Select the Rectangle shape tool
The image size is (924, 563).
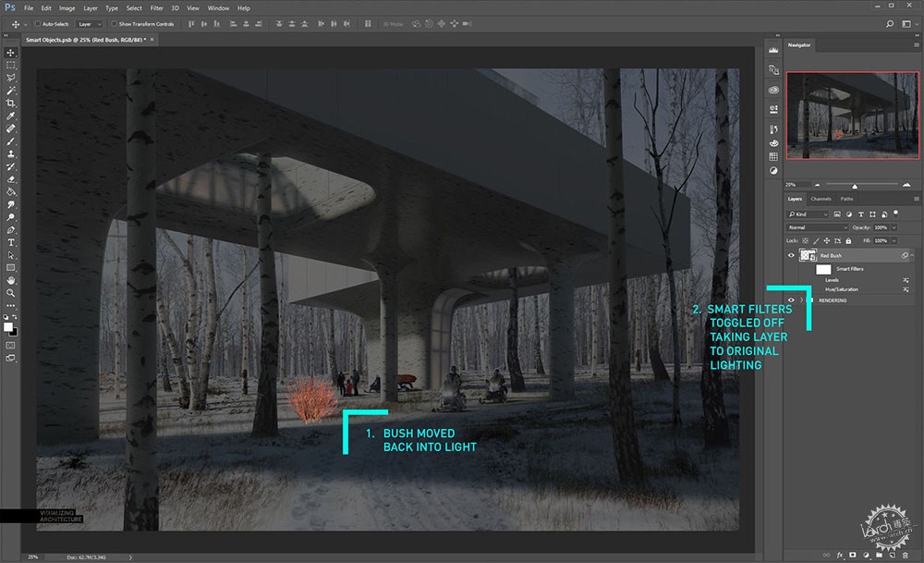pos(10,268)
